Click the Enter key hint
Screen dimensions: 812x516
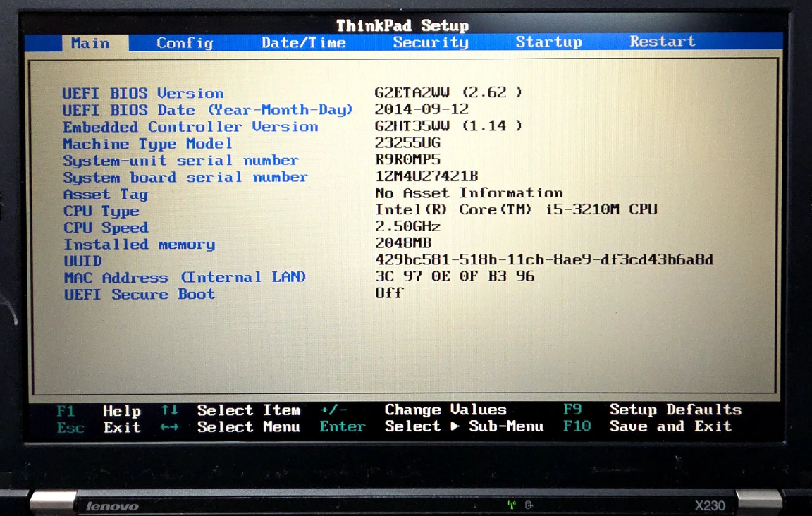click(343, 426)
